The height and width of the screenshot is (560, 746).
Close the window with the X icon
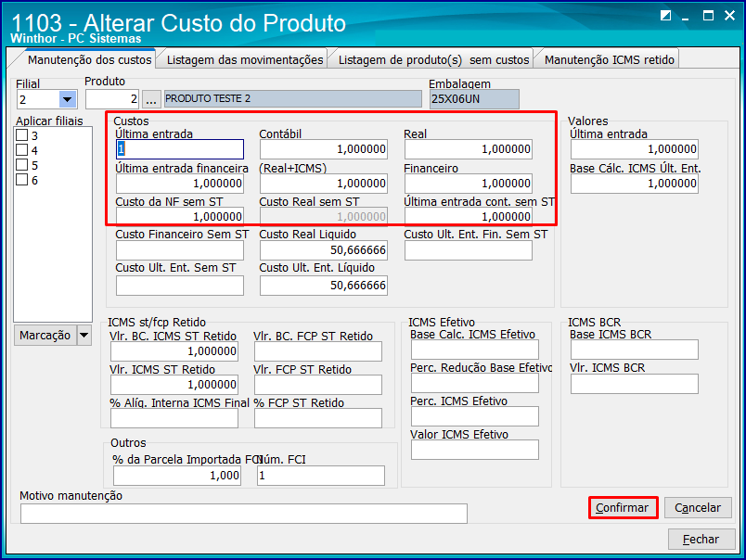729,15
